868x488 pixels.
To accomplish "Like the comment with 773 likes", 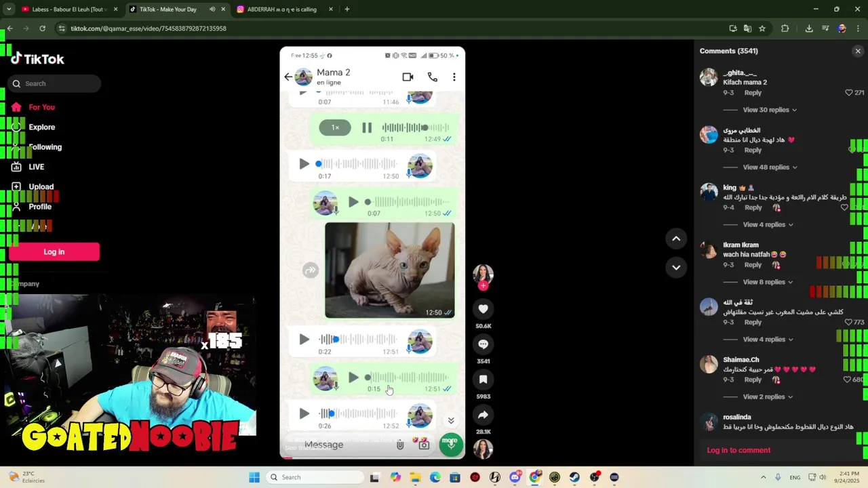I will (848, 322).
